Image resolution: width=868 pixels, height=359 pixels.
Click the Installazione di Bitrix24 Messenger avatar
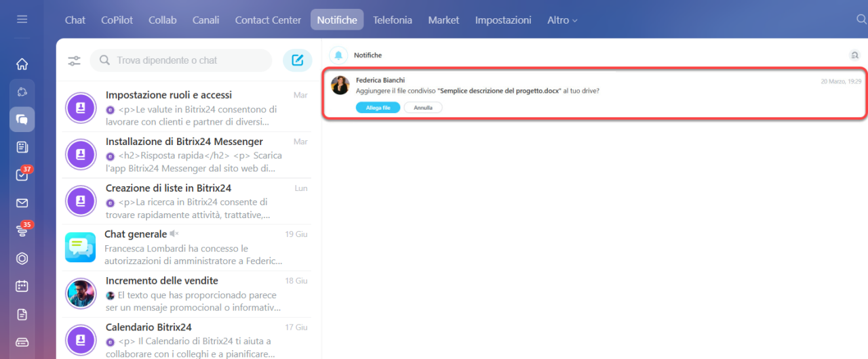point(81,154)
